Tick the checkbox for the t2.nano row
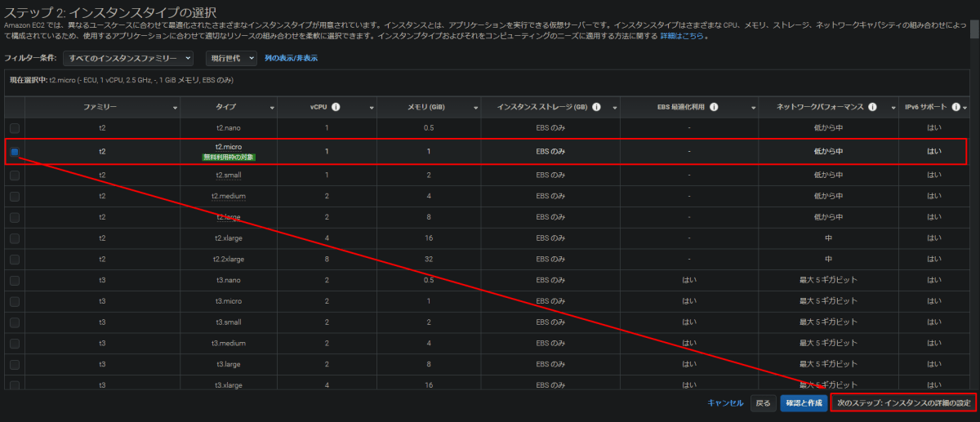Viewport: 980px width, 422px height. [x=15, y=128]
